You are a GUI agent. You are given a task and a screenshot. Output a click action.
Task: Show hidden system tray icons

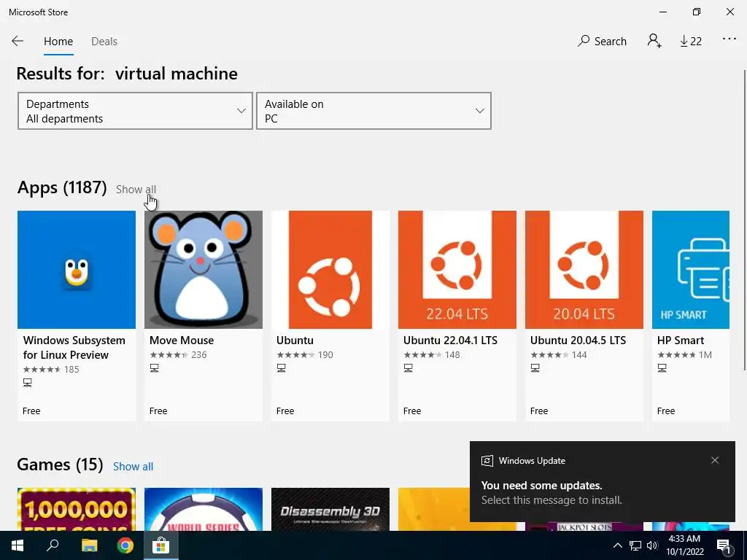(x=617, y=545)
